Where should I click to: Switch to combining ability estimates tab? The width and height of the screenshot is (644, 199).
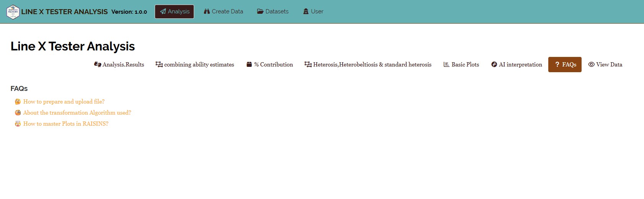(195, 65)
